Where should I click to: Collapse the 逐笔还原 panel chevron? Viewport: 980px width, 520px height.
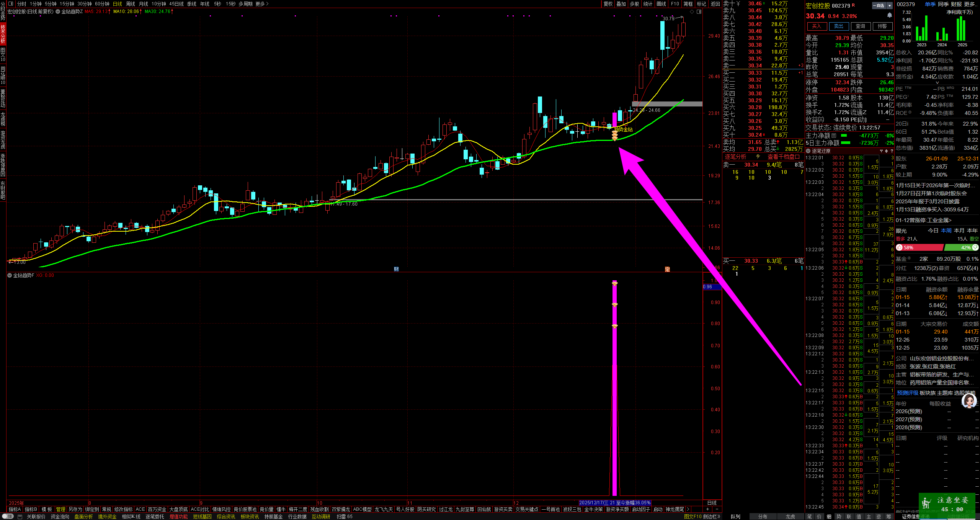tap(808, 151)
